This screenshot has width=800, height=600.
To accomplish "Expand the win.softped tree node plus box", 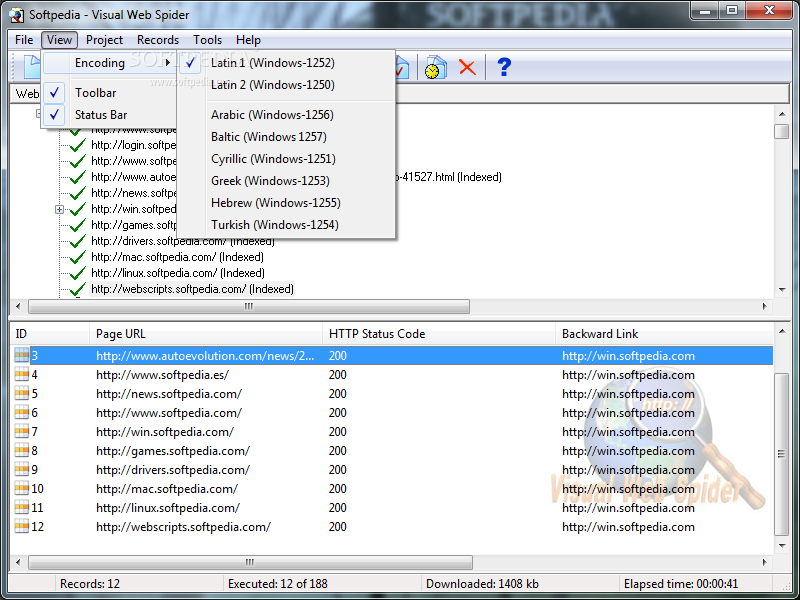I will click(59, 209).
